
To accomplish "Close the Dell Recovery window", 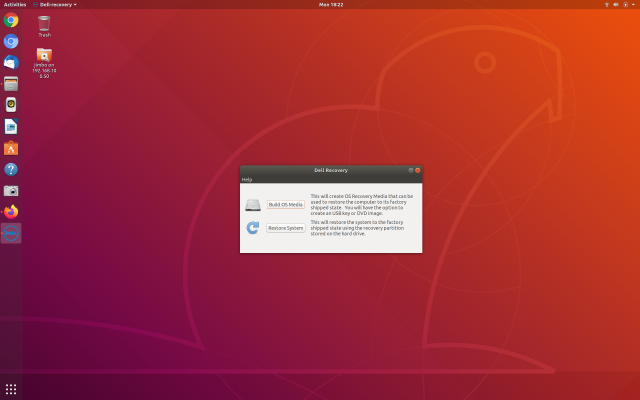I will [x=418, y=170].
